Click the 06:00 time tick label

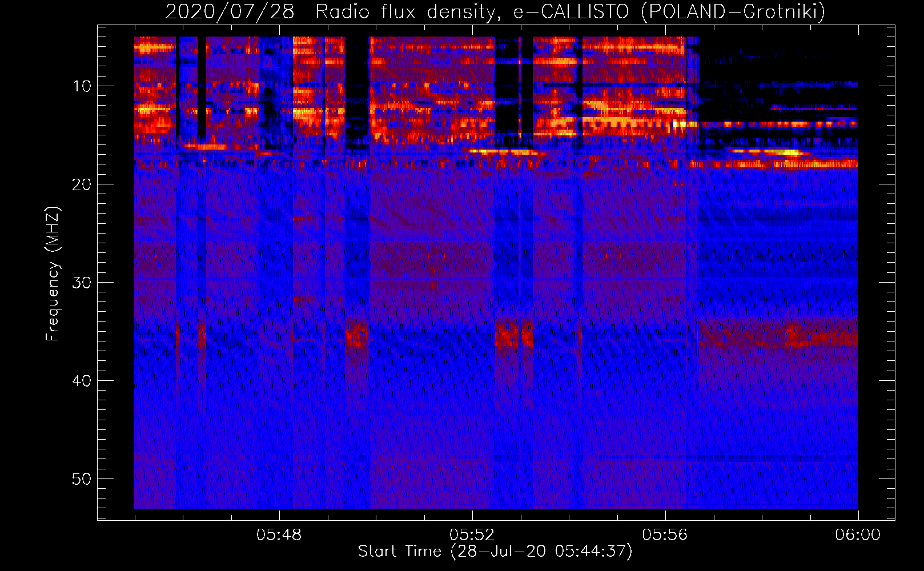pos(858,535)
